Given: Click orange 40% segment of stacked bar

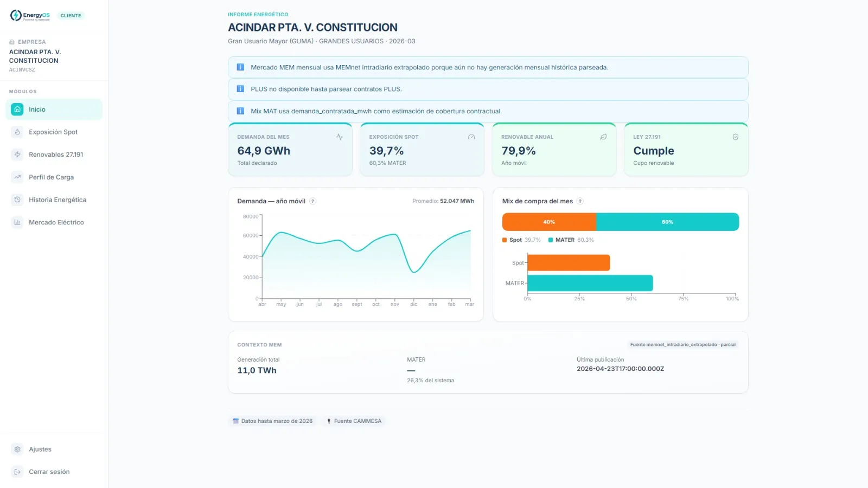Looking at the screenshot, I should coord(549,222).
